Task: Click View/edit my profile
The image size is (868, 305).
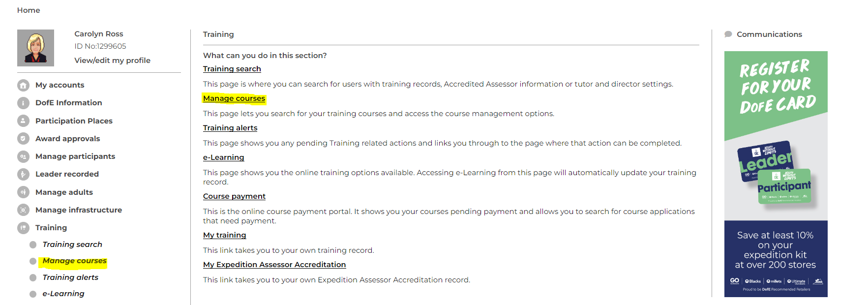Action: pyautogui.click(x=113, y=60)
